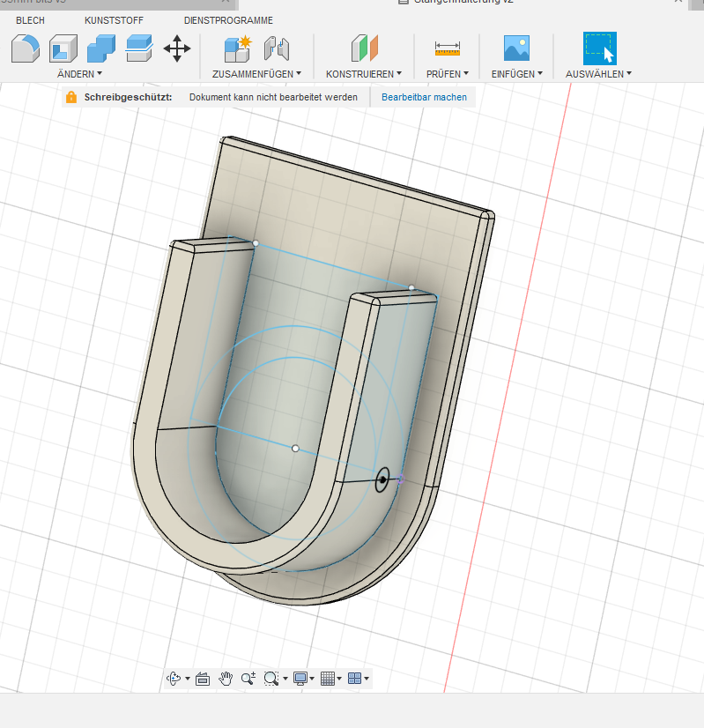This screenshot has width=704, height=728.
Task: Switch to the DIENSTPROGRAMME tab
Action: pos(228,20)
